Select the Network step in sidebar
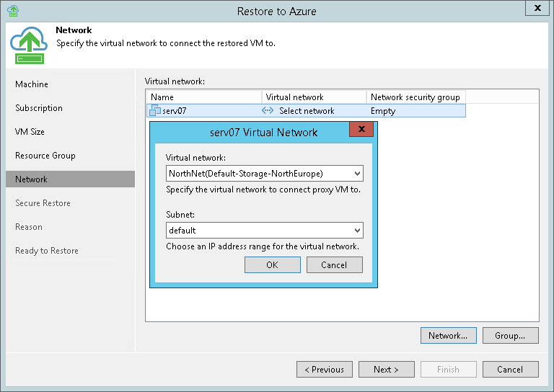This screenshot has height=392, width=554. click(x=32, y=179)
